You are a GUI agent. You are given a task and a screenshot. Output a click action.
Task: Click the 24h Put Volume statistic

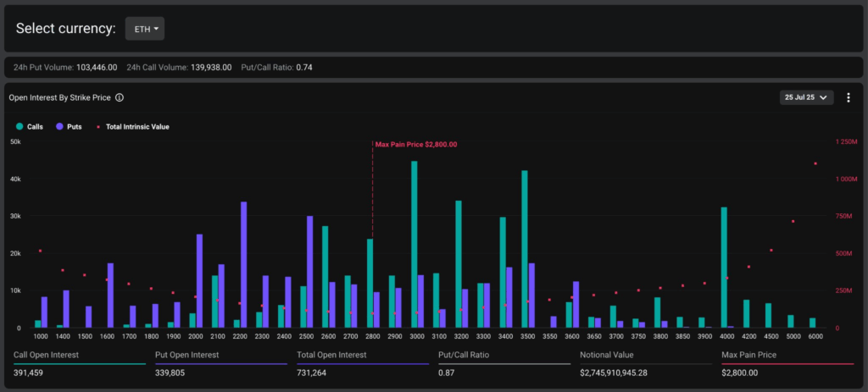64,67
